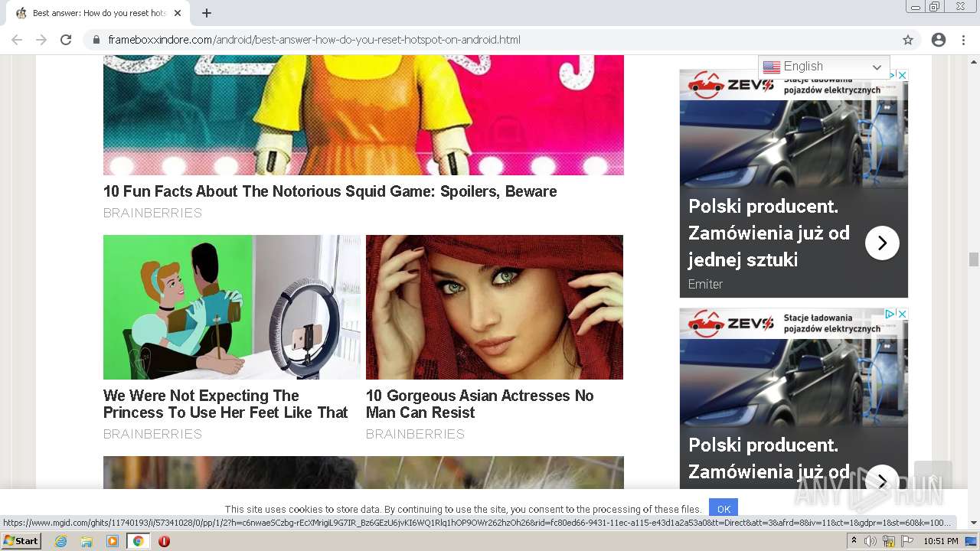Accept cookies with the OK button
Image resolution: width=980 pixels, height=551 pixels.
point(724,508)
